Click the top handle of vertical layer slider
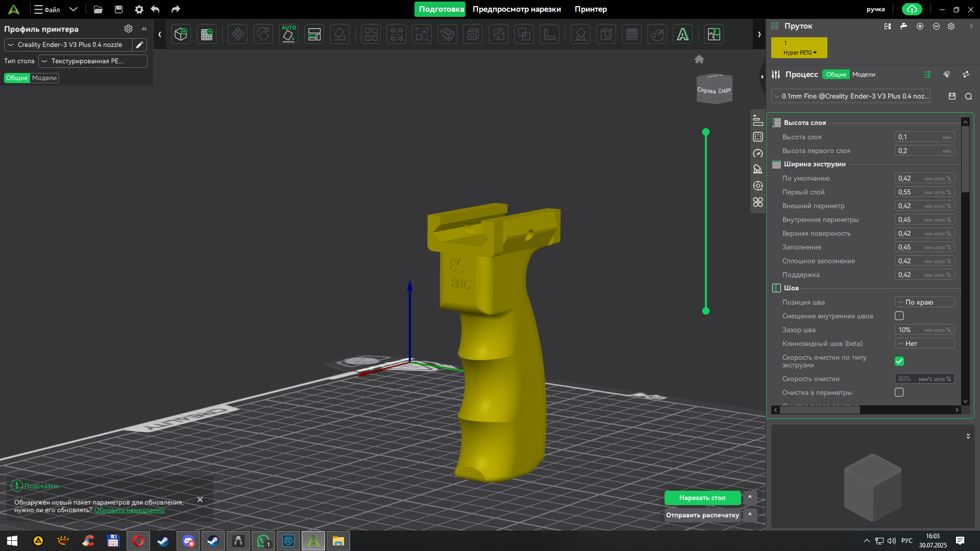The image size is (980, 551). coord(706,132)
